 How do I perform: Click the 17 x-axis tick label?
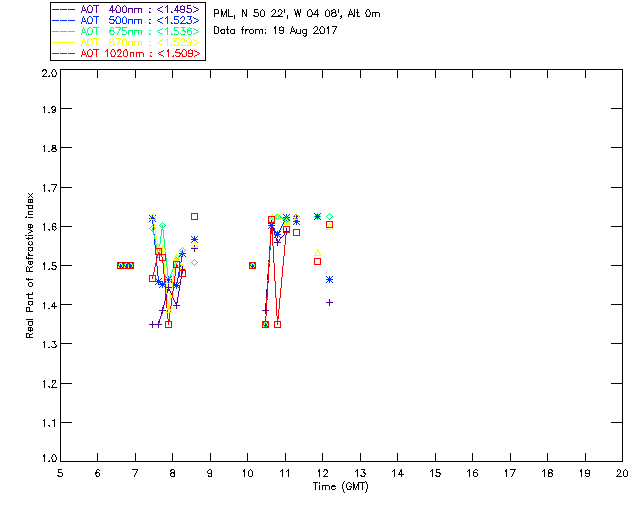[510, 473]
